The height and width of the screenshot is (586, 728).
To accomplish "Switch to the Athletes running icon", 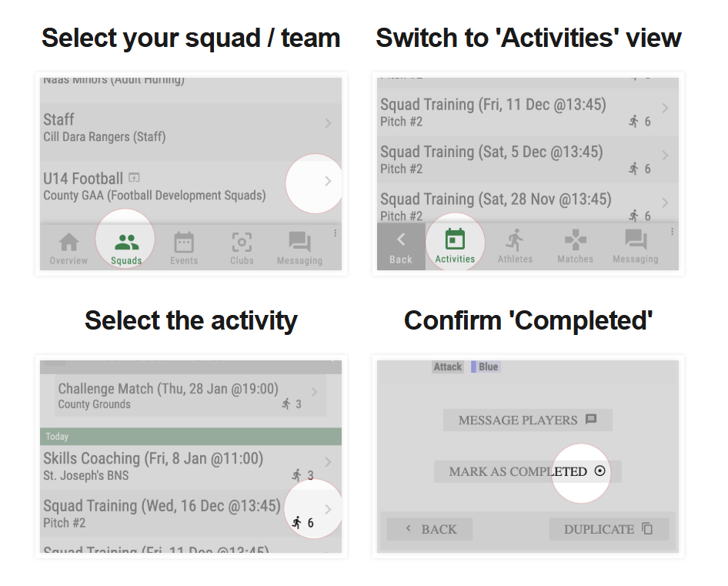I will coord(515,240).
